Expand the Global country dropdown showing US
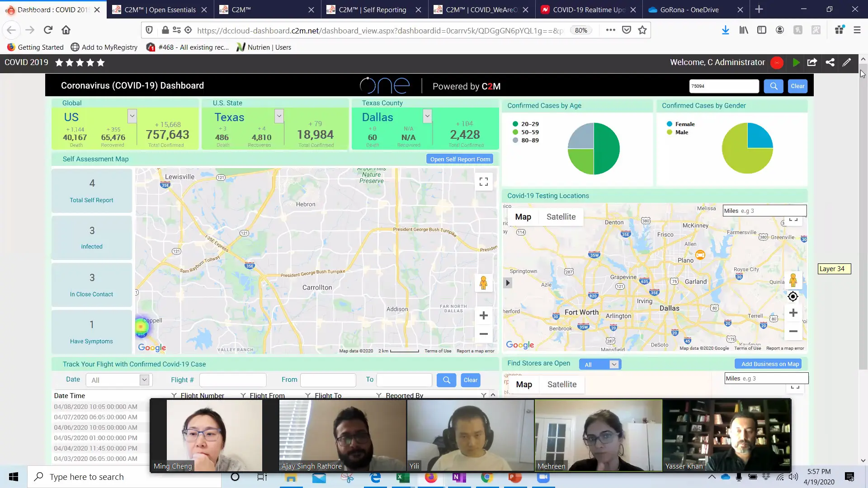Image resolution: width=868 pixels, height=488 pixels. pyautogui.click(x=132, y=116)
